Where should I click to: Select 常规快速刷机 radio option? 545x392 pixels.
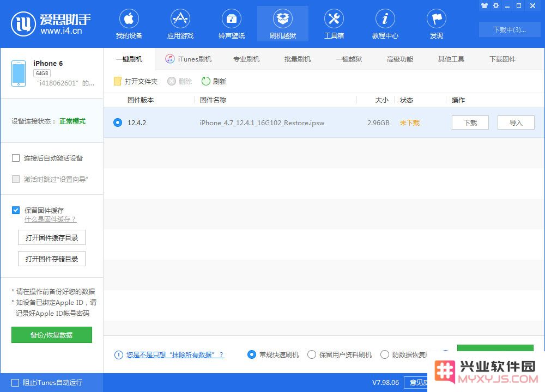pyautogui.click(x=251, y=354)
